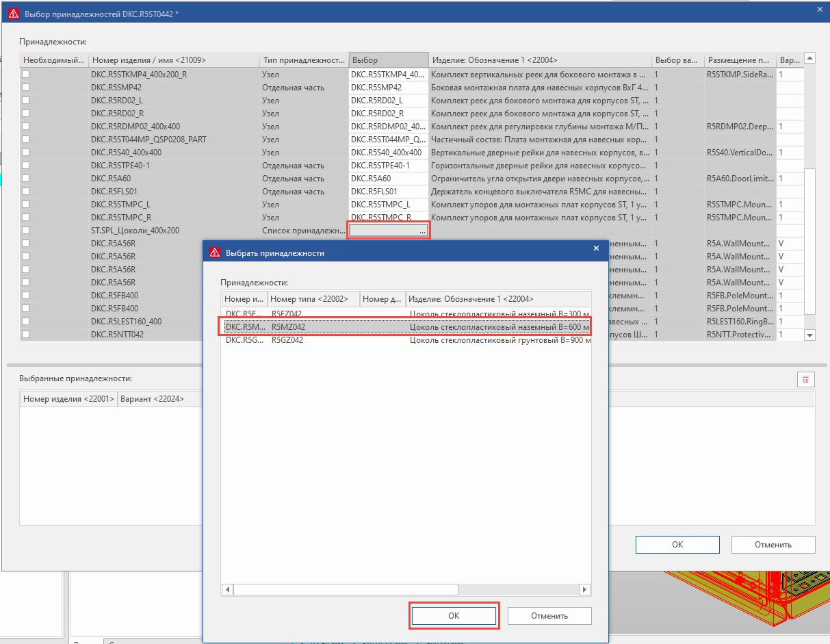830x644 pixels.
Task: Click 'Выбор' cell DKC.R5FLS01
Action: pyautogui.click(x=389, y=191)
